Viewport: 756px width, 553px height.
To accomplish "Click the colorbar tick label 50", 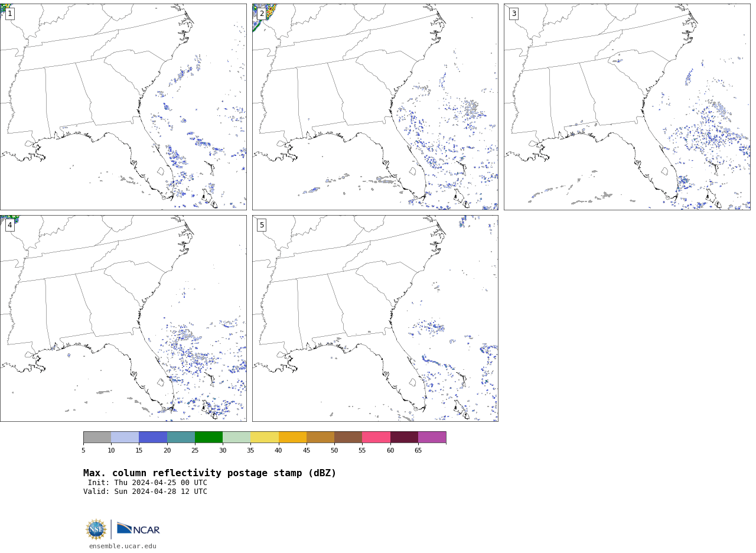I will (x=334, y=450).
